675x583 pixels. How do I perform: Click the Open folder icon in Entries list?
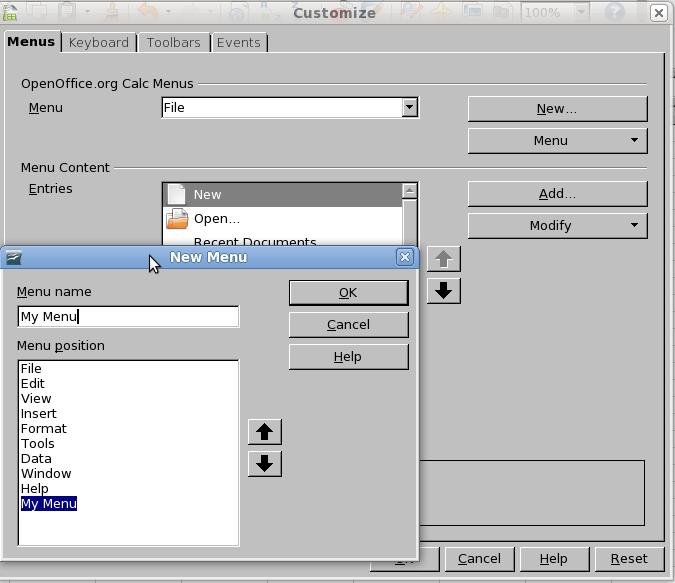pyautogui.click(x=177, y=218)
